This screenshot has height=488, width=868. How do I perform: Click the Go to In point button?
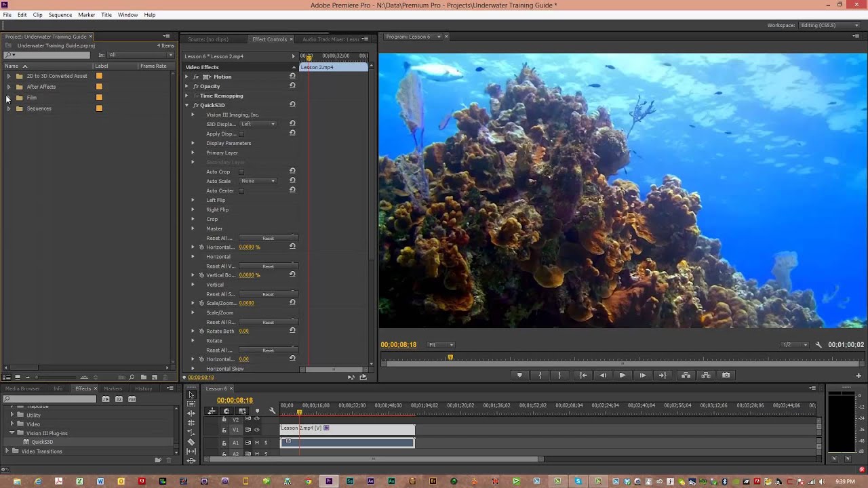pyautogui.click(x=583, y=375)
